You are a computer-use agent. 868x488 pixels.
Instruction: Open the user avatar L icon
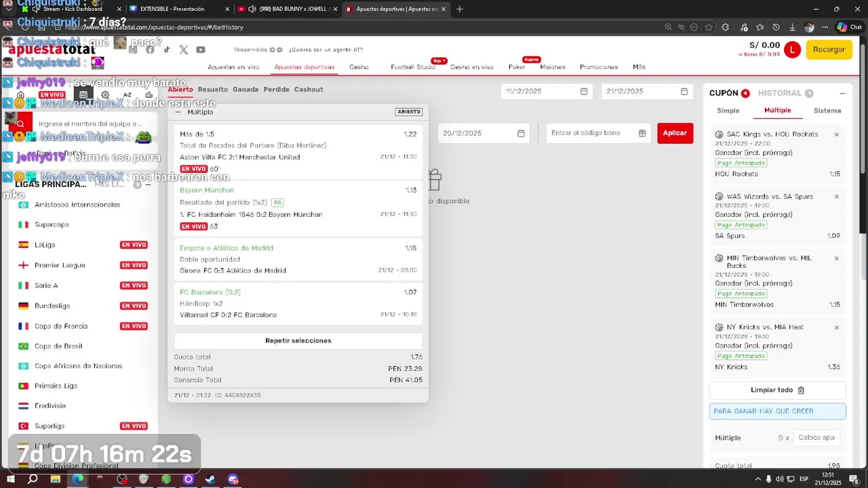(x=792, y=49)
